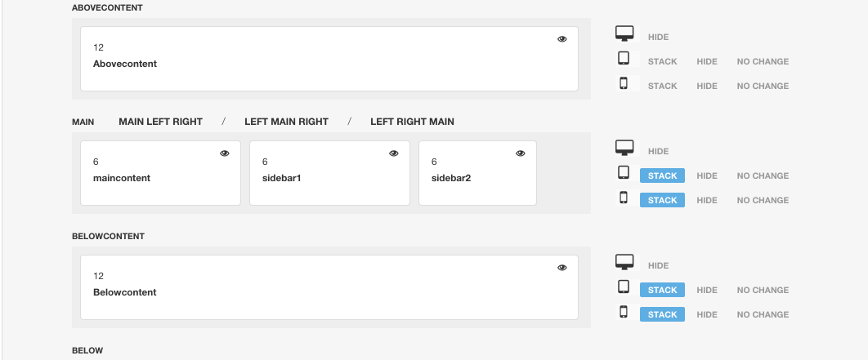Click active STACK button for Main tablet

coord(662,176)
